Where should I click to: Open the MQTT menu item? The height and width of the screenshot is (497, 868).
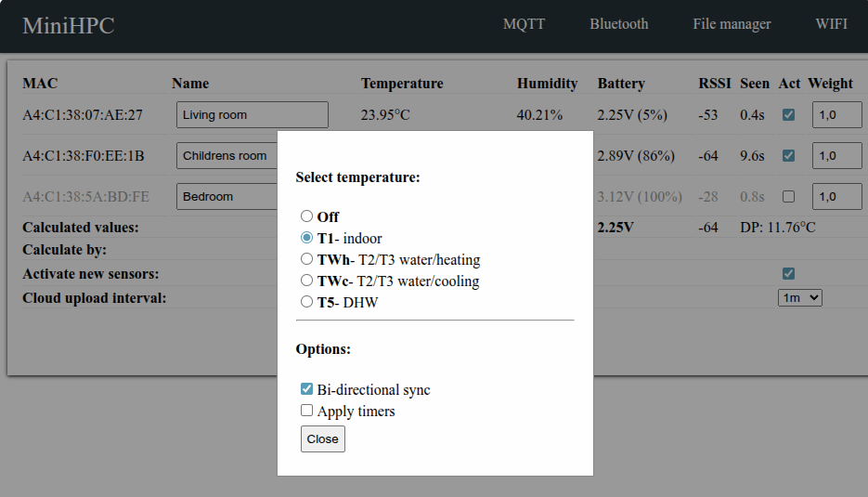pyautogui.click(x=524, y=24)
